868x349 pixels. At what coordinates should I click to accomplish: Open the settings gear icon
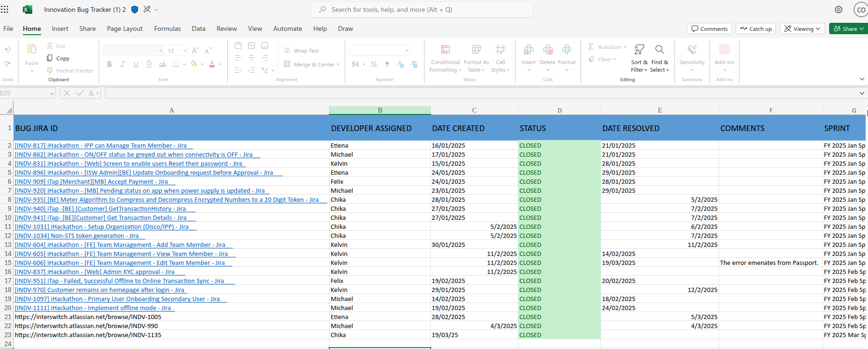coord(839,9)
